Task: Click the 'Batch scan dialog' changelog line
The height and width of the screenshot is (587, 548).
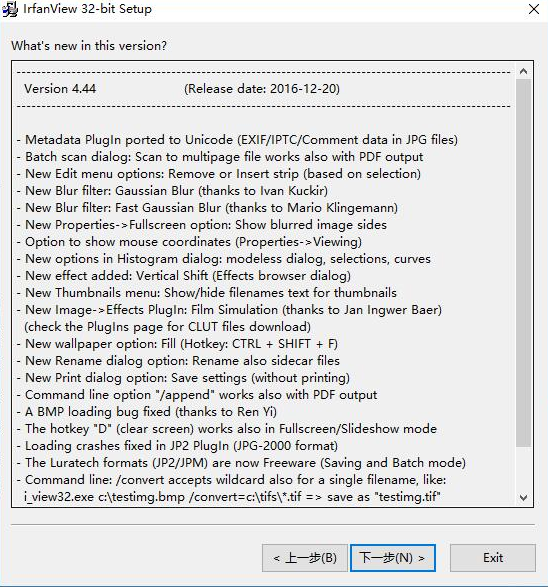Action: coord(220,157)
